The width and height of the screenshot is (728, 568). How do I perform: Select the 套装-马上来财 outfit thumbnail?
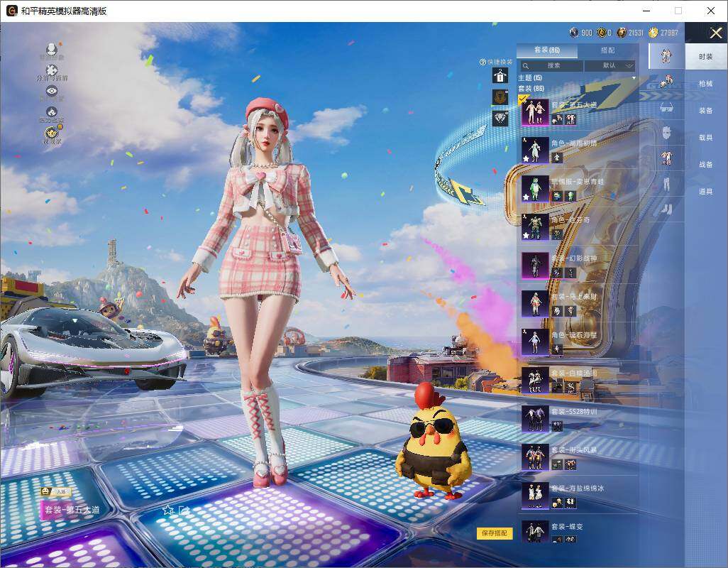point(535,304)
